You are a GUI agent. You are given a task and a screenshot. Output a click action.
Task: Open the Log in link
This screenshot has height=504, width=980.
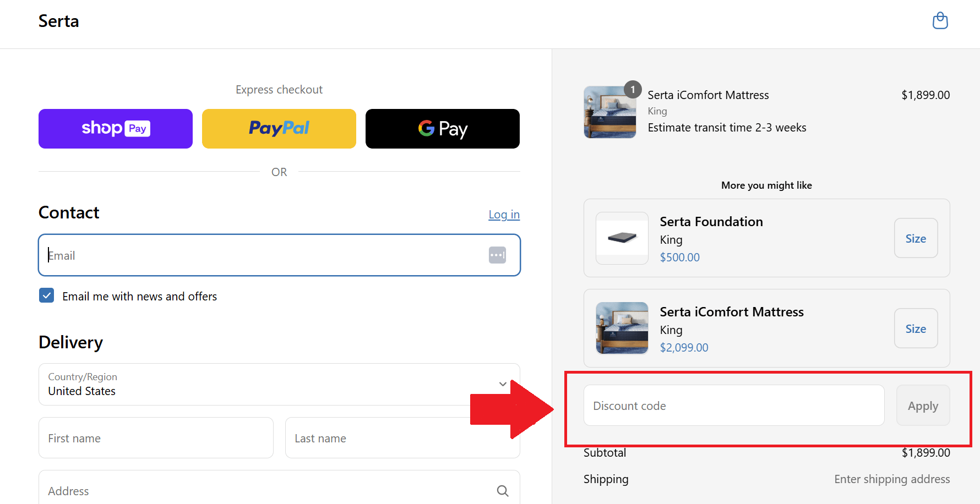tap(504, 215)
